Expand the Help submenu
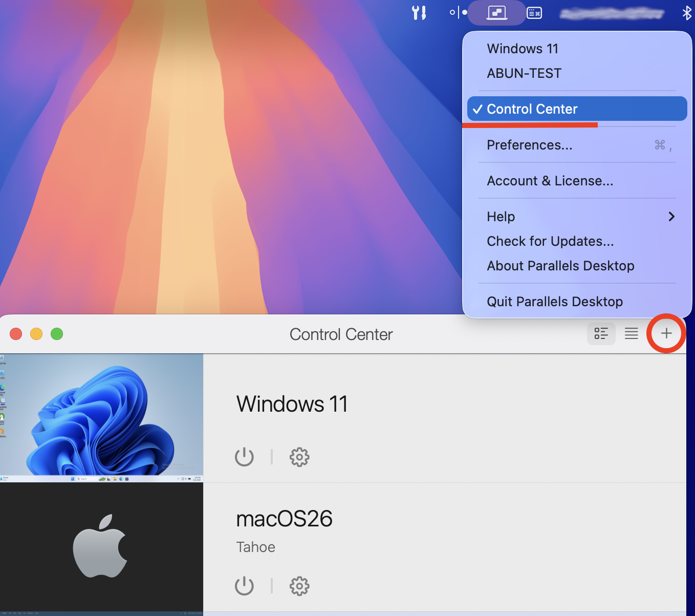 [577, 217]
